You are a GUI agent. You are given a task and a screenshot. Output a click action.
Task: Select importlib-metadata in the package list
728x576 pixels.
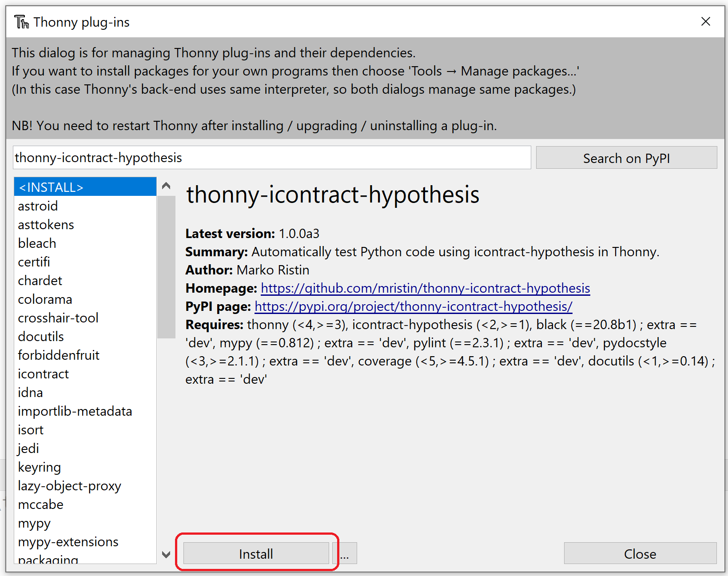pos(85,411)
